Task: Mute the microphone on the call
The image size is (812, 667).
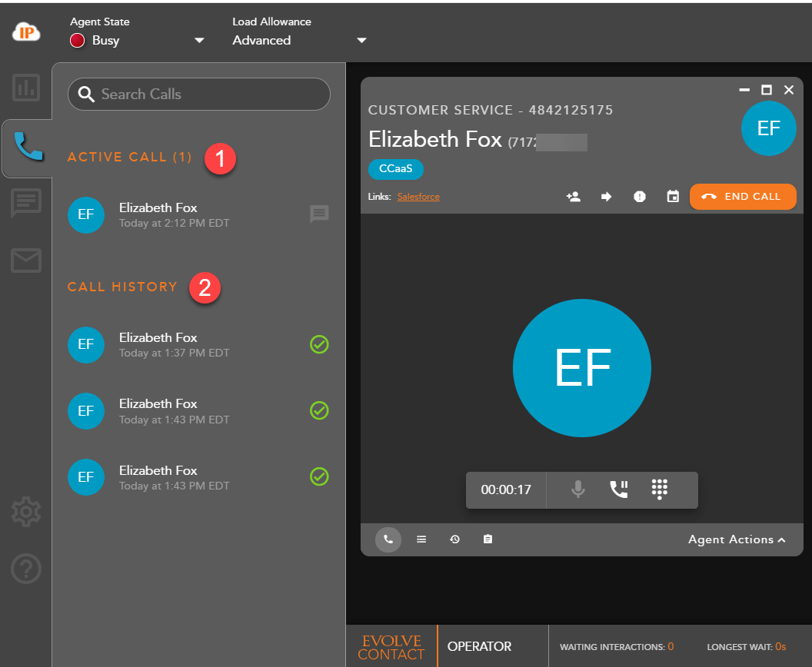Action: coord(578,489)
